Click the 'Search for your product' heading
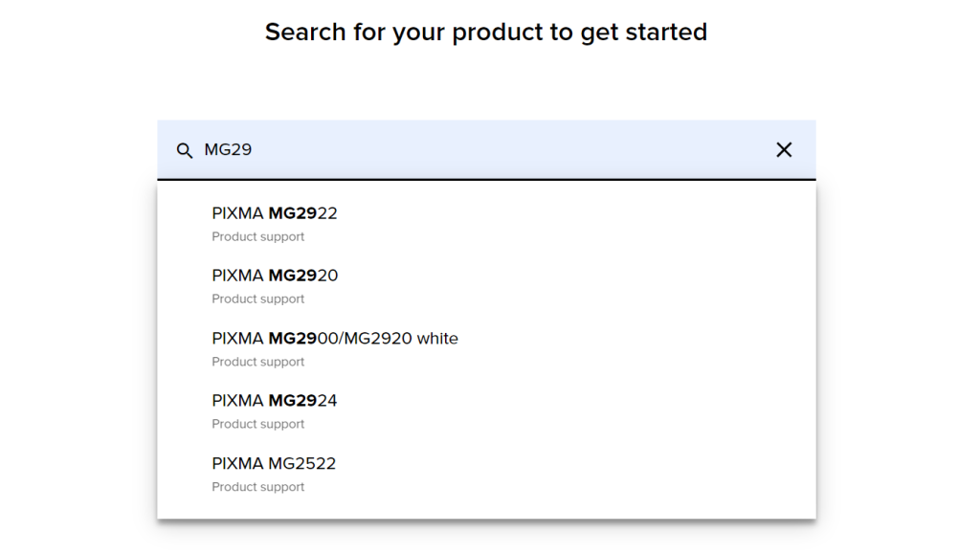Screen dimensions: 980x554 [x=485, y=32]
